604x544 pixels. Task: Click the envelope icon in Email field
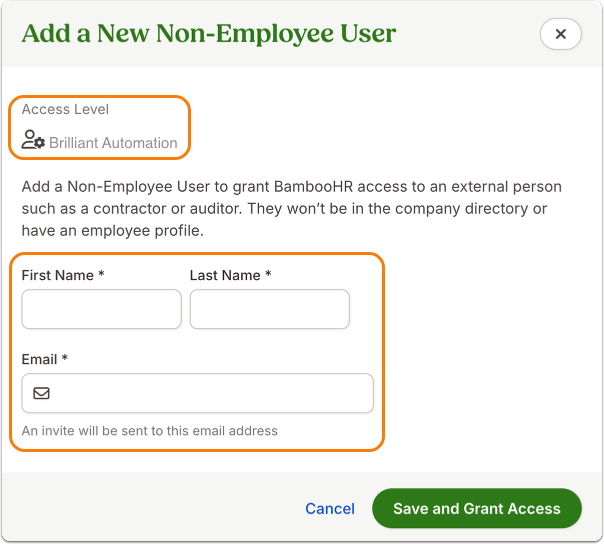point(41,393)
